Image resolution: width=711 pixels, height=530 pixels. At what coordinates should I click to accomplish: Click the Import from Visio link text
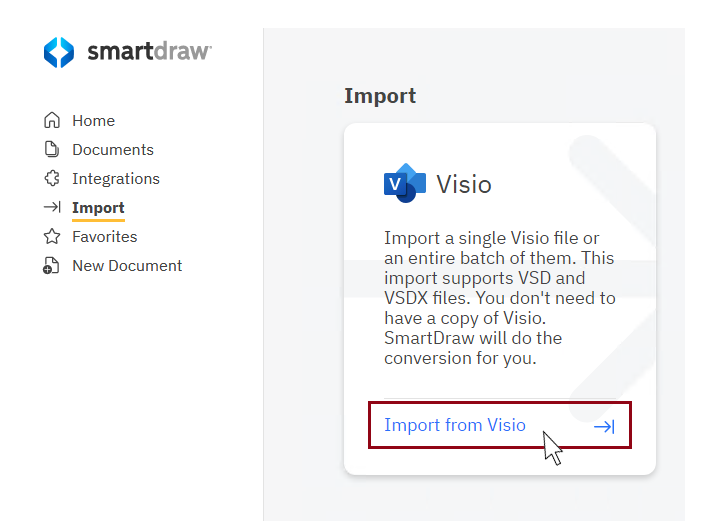pos(455,425)
